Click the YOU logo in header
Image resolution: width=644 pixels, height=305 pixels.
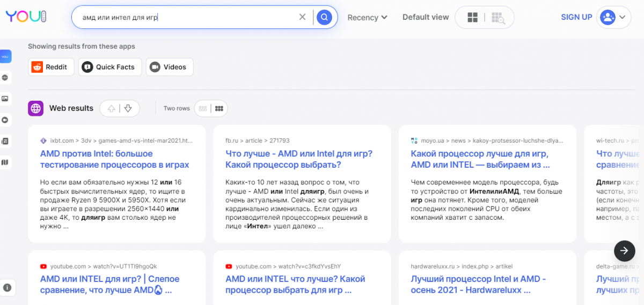click(26, 17)
